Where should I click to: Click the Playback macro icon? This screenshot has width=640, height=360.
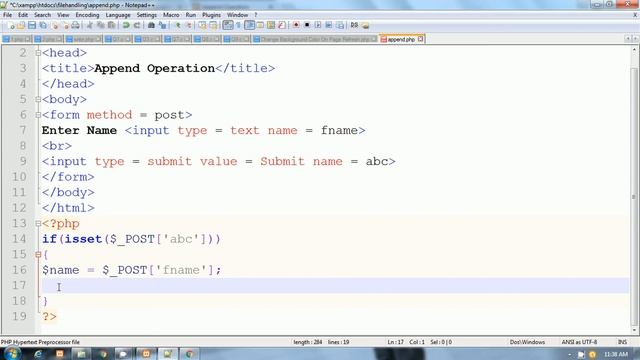pos(318,25)
